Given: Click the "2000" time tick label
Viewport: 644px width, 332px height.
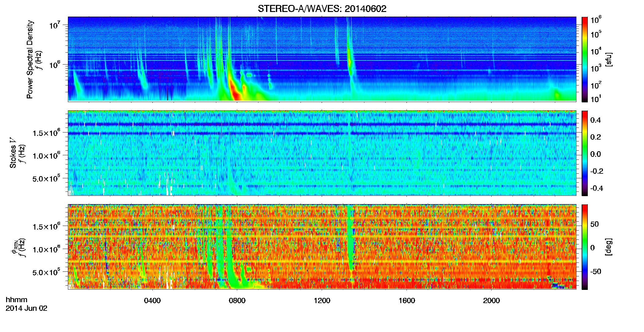Looking at the screenshot, I should (491, 300).
